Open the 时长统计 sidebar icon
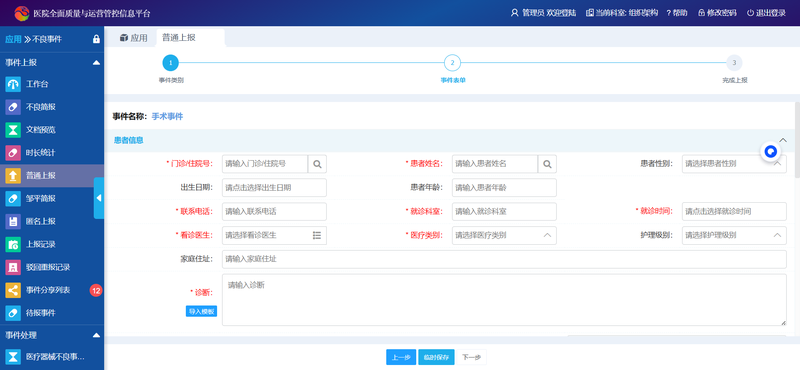 pos(13,153)
